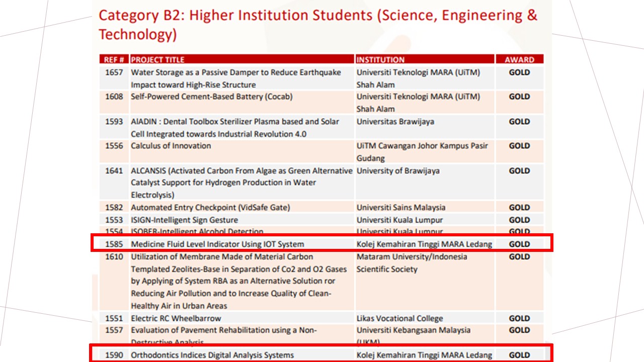Select the "Likas Vocational College" institution cell
644x362 pixels.
pyautogui.click(x=399, y=318)
